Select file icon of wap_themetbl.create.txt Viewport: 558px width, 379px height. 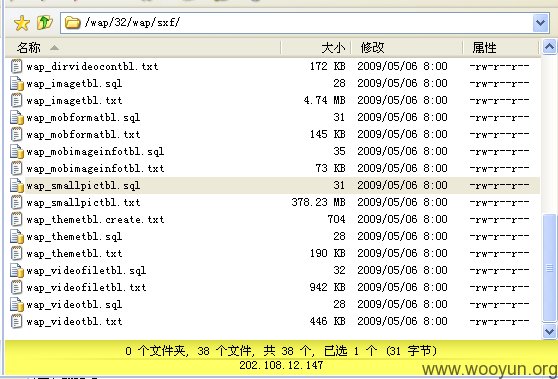pyautogui.click(x=16, y=220)
